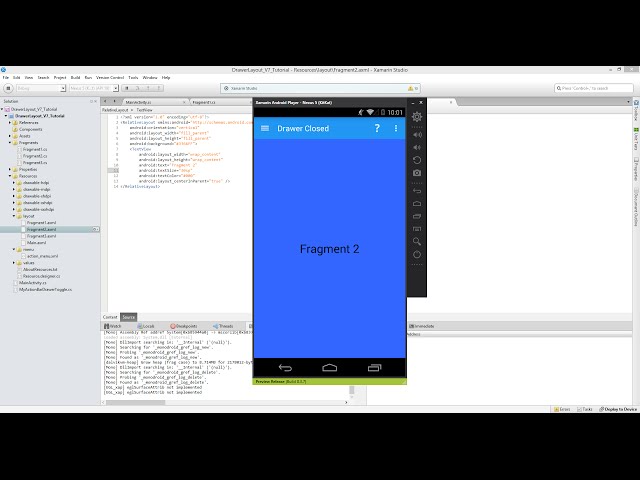The height and width of the screenshot is (480, 640).
Task: Click Recents icon in emulator side toolbar
Action: coord(417,216)
